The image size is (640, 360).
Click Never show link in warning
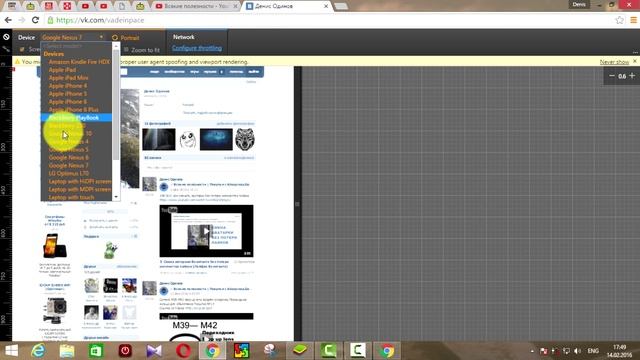[x=614, y=62]
